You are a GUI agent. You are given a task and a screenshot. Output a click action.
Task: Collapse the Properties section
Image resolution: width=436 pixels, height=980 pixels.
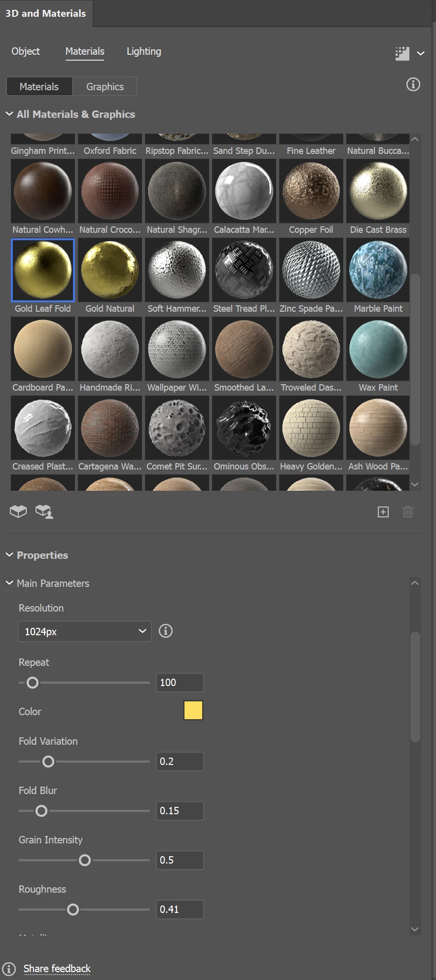(9, 555)
